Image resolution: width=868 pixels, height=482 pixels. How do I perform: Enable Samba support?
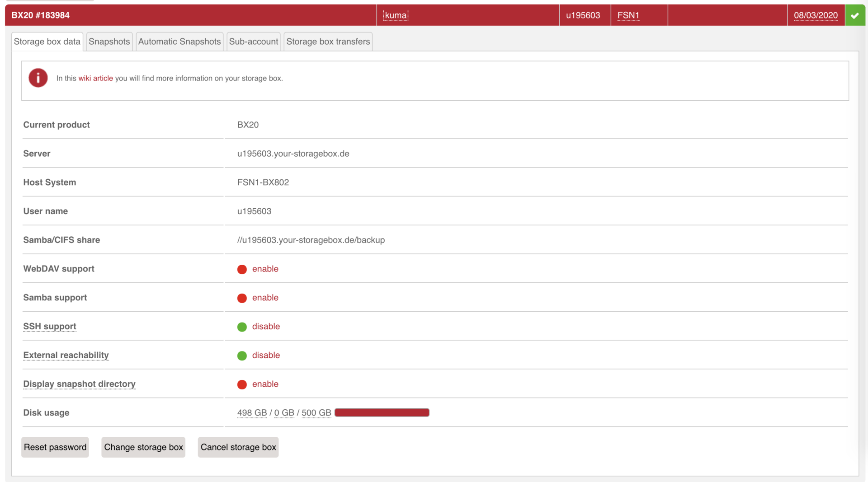click(x=265, y=297)
